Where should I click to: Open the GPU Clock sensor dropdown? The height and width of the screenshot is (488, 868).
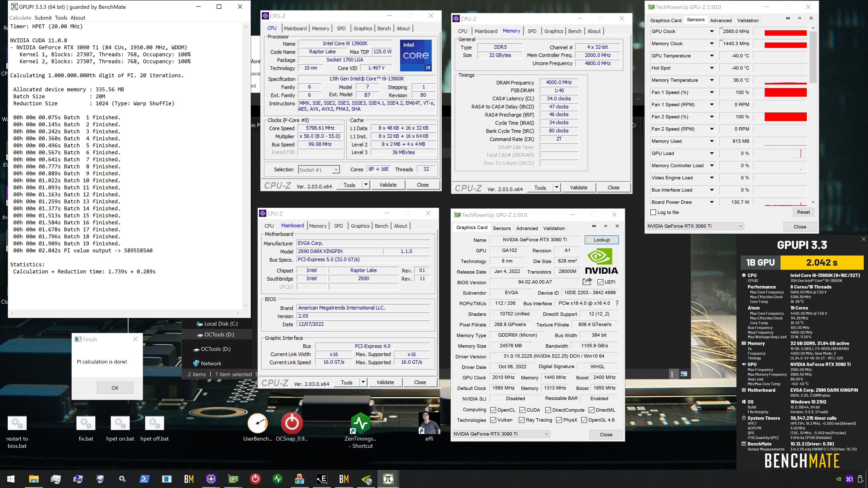712,31
